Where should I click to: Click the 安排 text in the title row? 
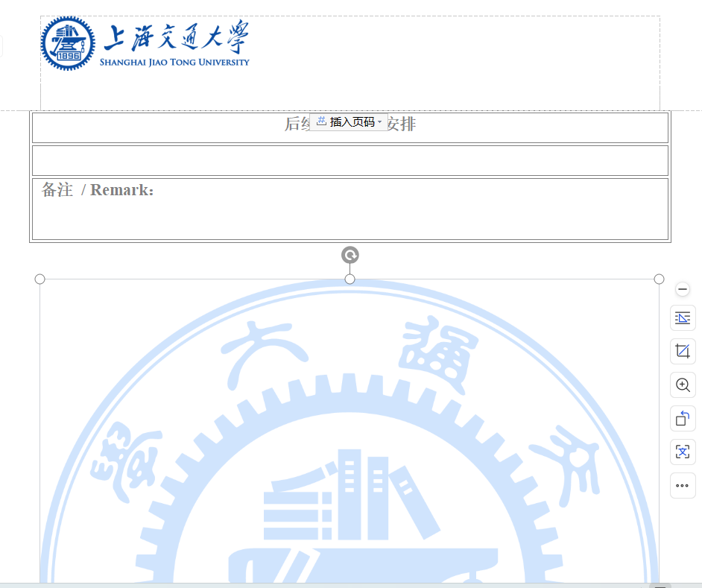tap(402, 124)
